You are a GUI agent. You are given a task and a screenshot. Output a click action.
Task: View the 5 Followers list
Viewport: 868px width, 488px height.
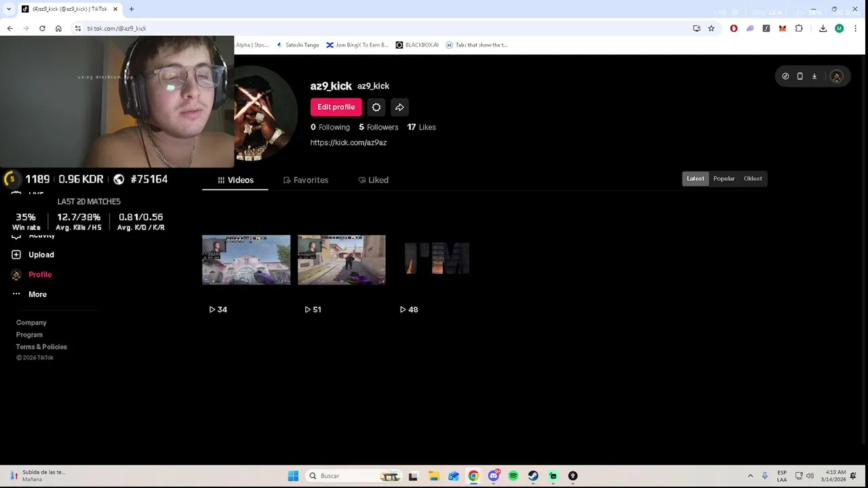(x=378, y=127)
